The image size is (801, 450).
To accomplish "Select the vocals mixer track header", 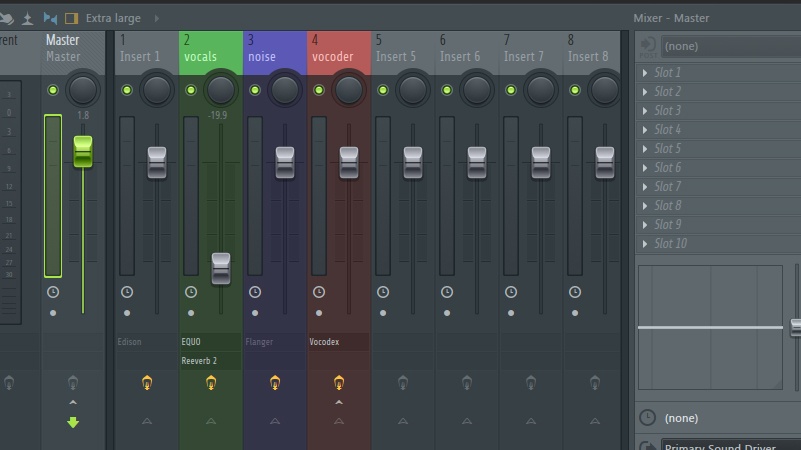I will pyautogui.click(x=211, y=49).
